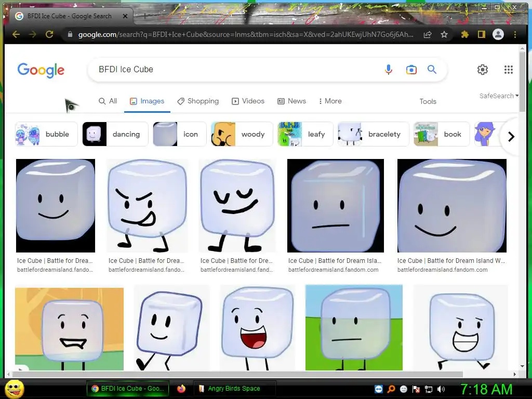Click the padlock site info icon
Image resolution: width=532 pixels, height=399 pixels.
70,34
